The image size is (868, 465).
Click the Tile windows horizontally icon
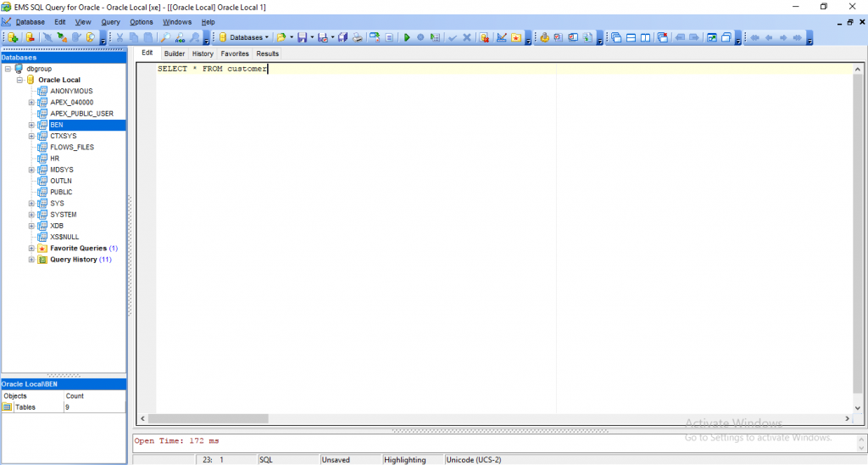coord(631,37)
